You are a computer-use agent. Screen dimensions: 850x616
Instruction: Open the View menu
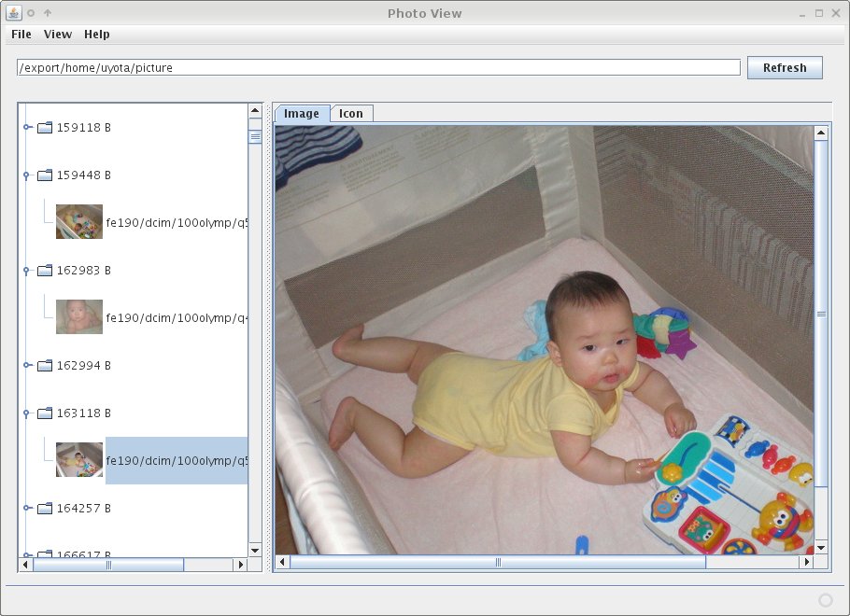point(58,35)
